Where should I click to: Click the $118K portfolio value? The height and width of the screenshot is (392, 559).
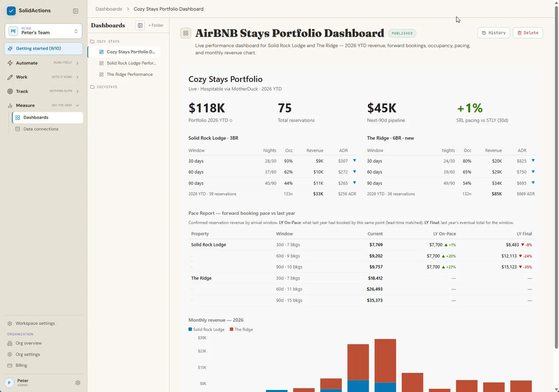pos(207,108)
